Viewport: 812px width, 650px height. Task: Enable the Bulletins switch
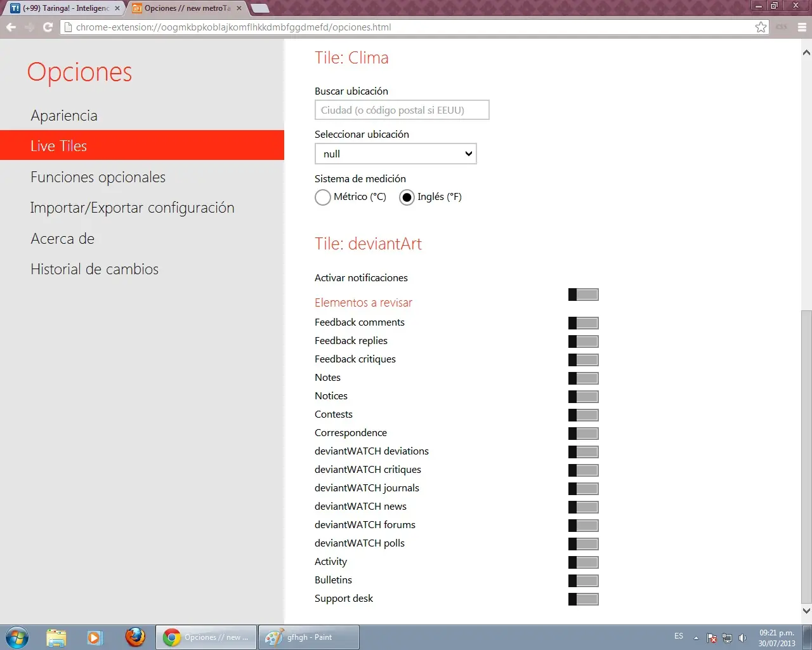[x=584, y=581]
